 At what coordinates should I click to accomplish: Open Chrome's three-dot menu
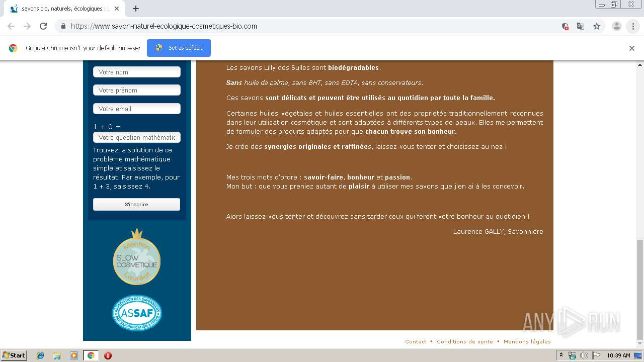click(x=633, y=26)
